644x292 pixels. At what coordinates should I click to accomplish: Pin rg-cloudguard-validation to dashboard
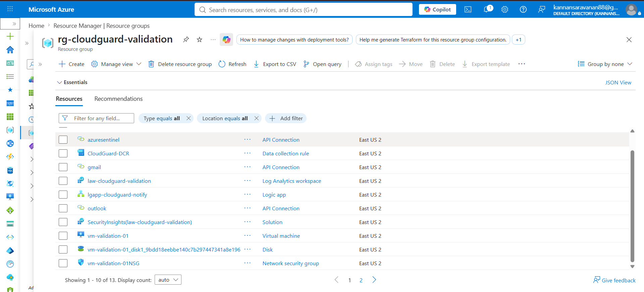click(x=186, y=40)
